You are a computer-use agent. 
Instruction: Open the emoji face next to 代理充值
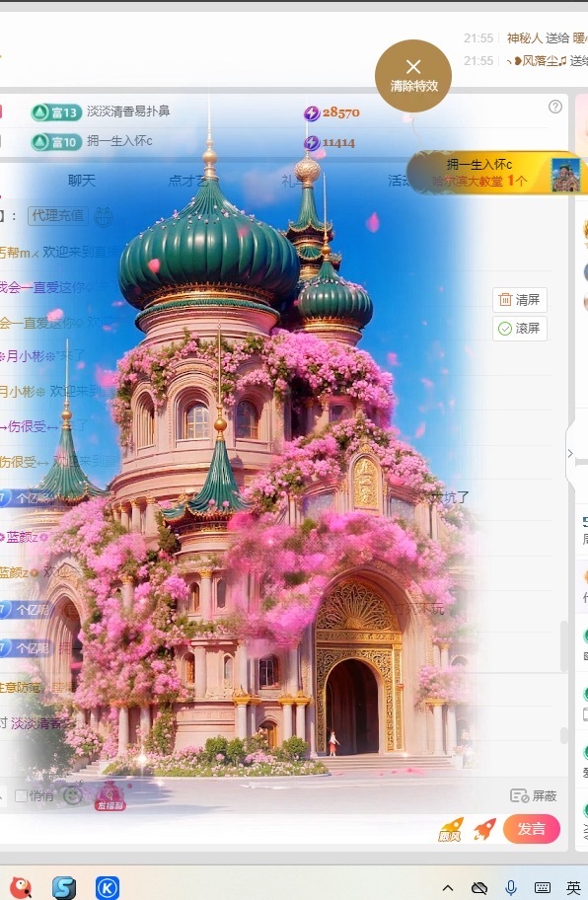click(104, 217)
